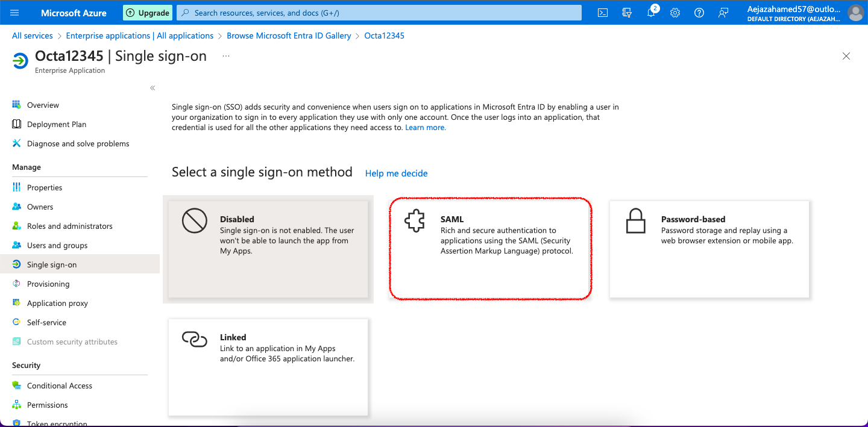
Task: Open the help question mark icon
Action: tap(699, 13)
